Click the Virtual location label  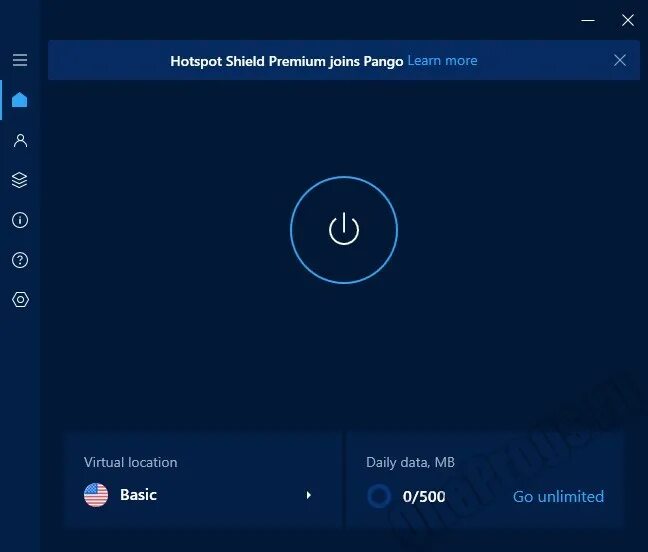coord(131,462)
